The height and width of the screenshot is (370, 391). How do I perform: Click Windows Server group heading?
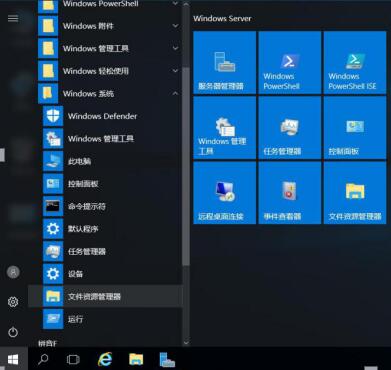[222, 18]
